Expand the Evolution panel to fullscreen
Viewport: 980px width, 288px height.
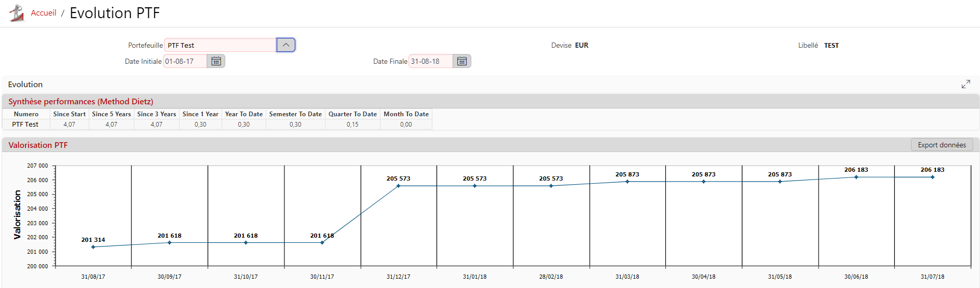[965, 84]
